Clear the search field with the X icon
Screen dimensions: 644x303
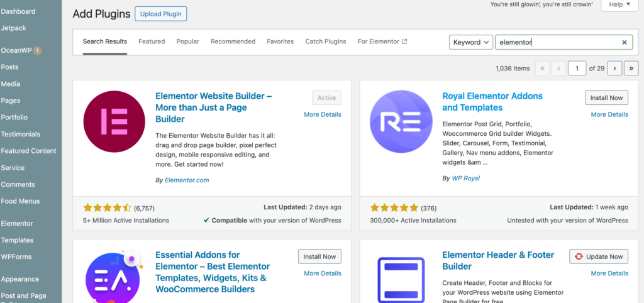point(625,42)
